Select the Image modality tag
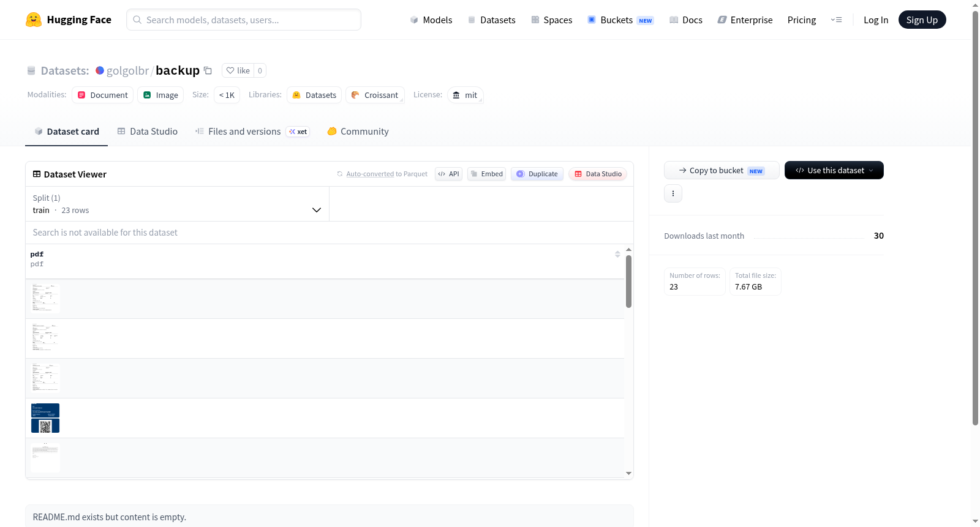 [160, 95]
